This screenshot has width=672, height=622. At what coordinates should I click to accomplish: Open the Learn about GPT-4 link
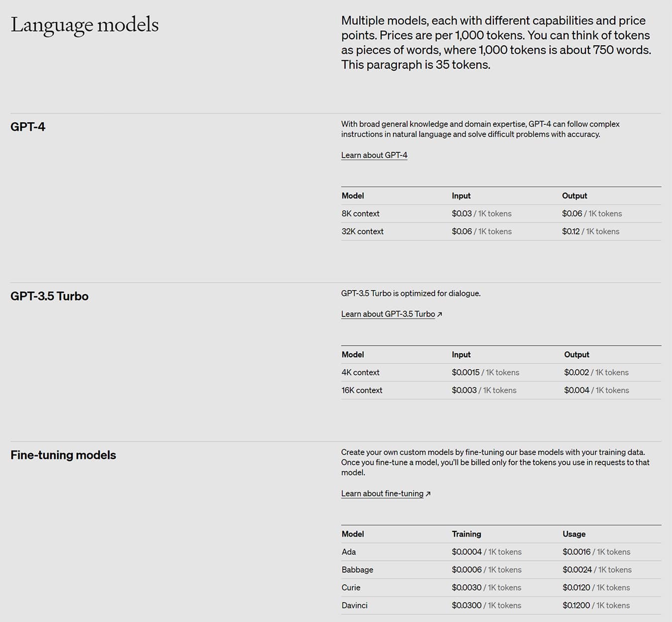click(374, 155)
